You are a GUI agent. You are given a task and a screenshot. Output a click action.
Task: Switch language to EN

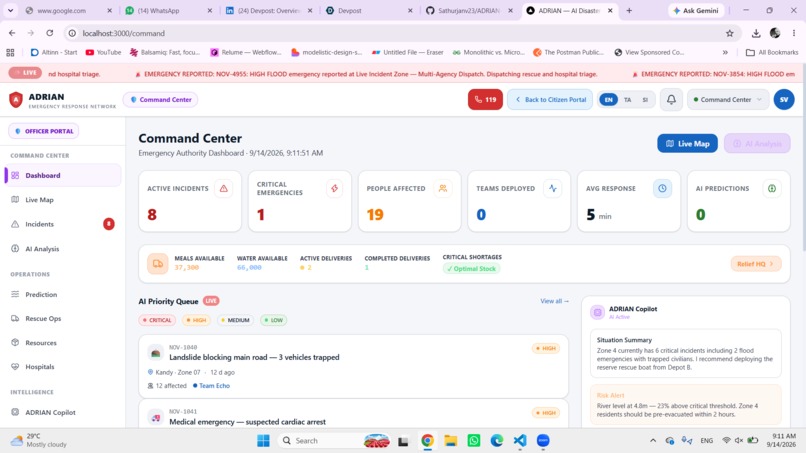[609, 100]
